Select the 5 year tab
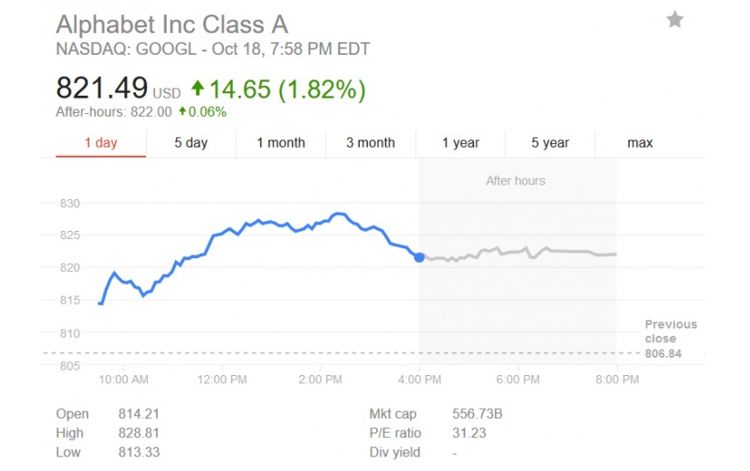The height and width of the screenshot is (471, 750). tap(550, 143)
